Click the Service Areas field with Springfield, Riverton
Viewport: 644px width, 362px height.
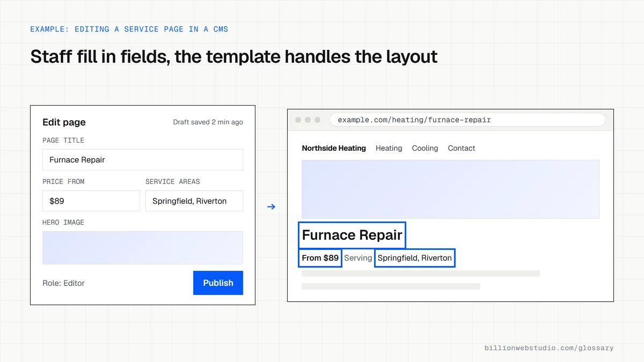point(194,201)
